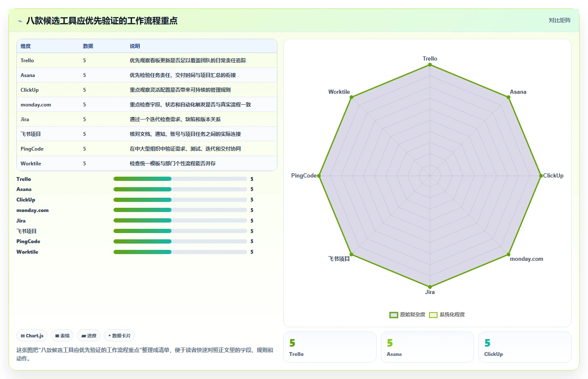Viewport: 588px width, 379px height.
Task: Click the Jira progress bar
Action: point(180,220)
